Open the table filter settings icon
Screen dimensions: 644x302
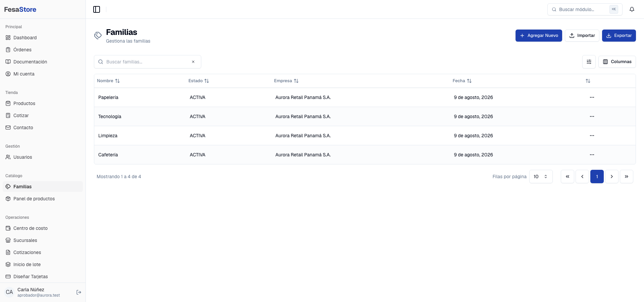pyautogui.click(x=589, y=62)
